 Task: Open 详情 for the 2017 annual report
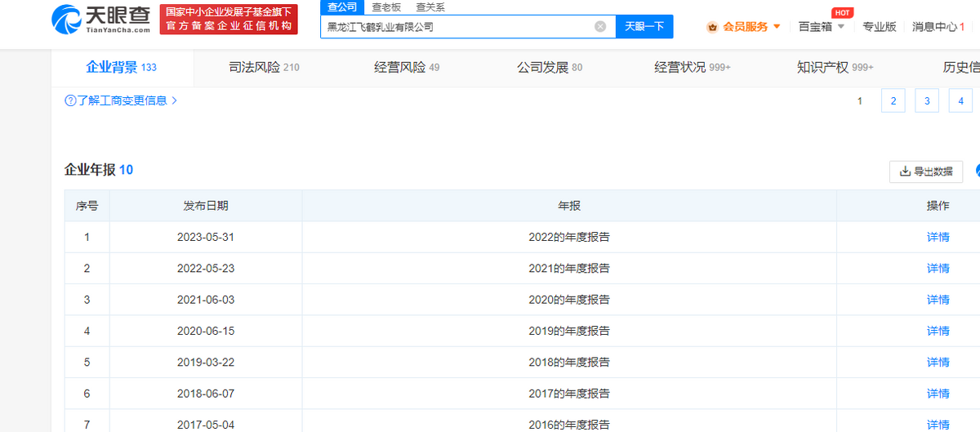(938, 394)
